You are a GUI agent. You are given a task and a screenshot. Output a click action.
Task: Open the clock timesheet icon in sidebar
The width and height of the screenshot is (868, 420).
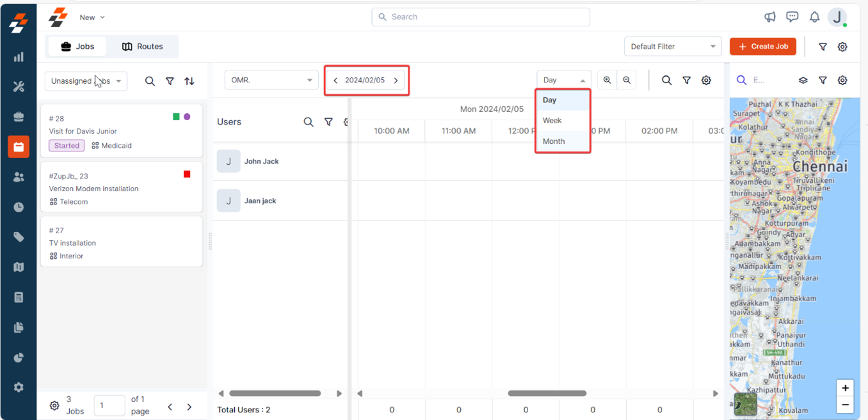click(18, 207)
